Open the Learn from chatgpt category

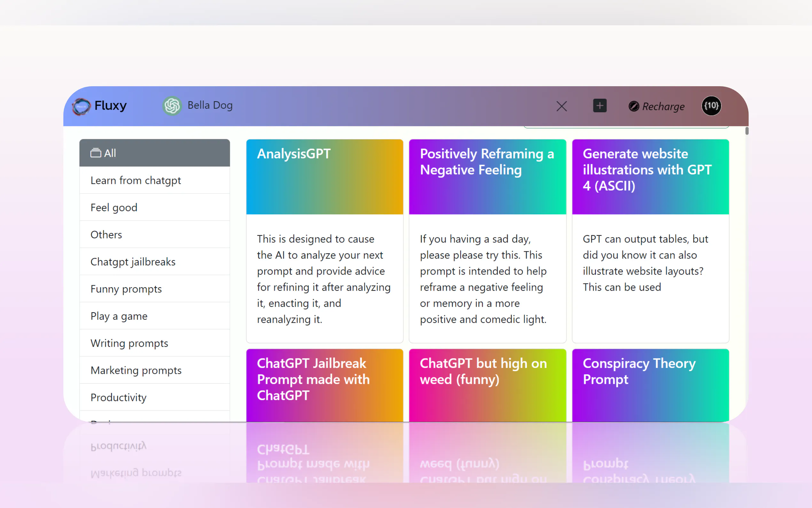(x=136, y=180)
